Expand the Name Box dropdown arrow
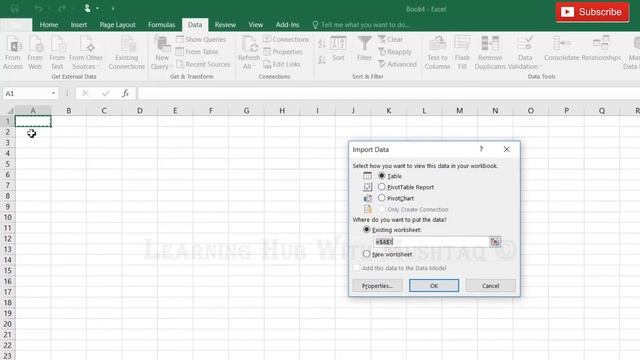 click(53, 93)
